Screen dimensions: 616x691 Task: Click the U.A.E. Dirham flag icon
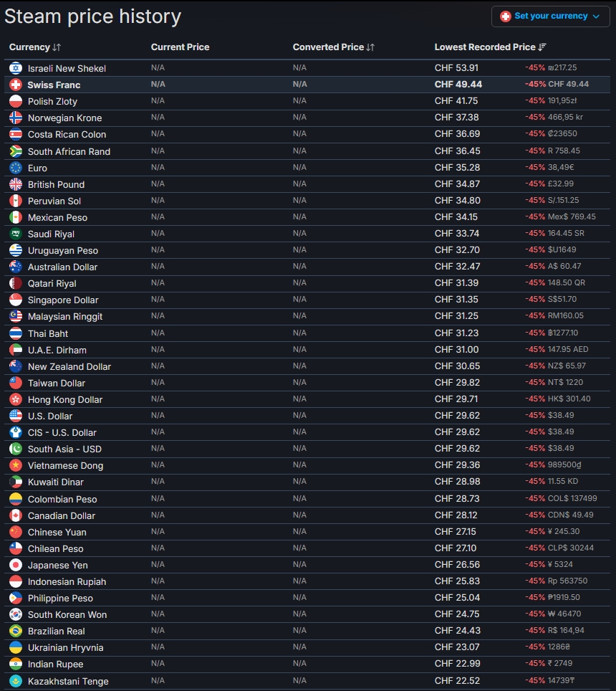pos(16,350)
